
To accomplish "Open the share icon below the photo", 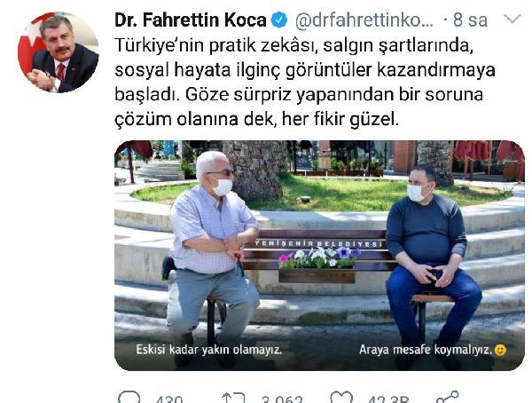I will [447, 398].
